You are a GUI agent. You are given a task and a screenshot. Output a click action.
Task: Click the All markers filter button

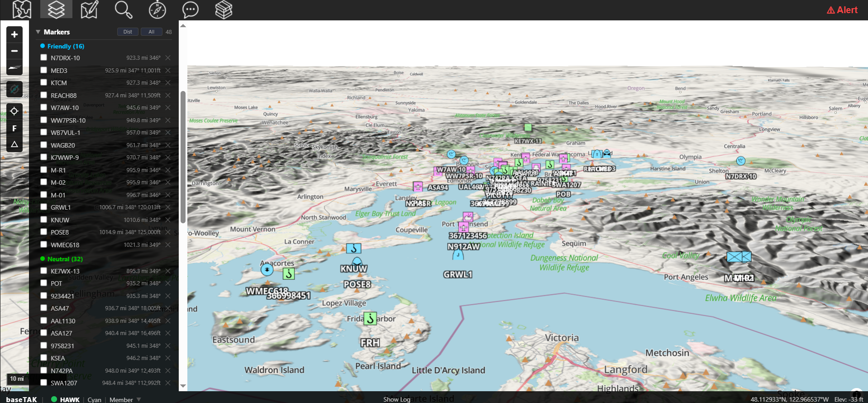coord(152,32)
